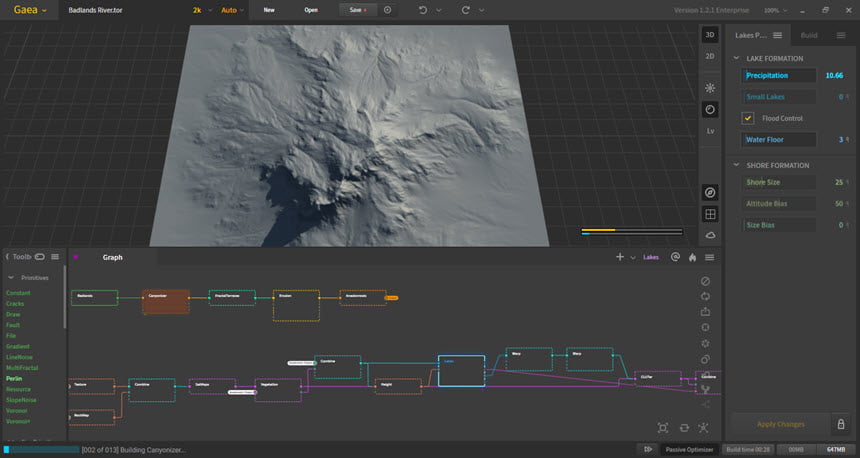Viewport: 860px width, 458px height.
Task: Click the circular icon beside Save
Action: click(387, 10)
